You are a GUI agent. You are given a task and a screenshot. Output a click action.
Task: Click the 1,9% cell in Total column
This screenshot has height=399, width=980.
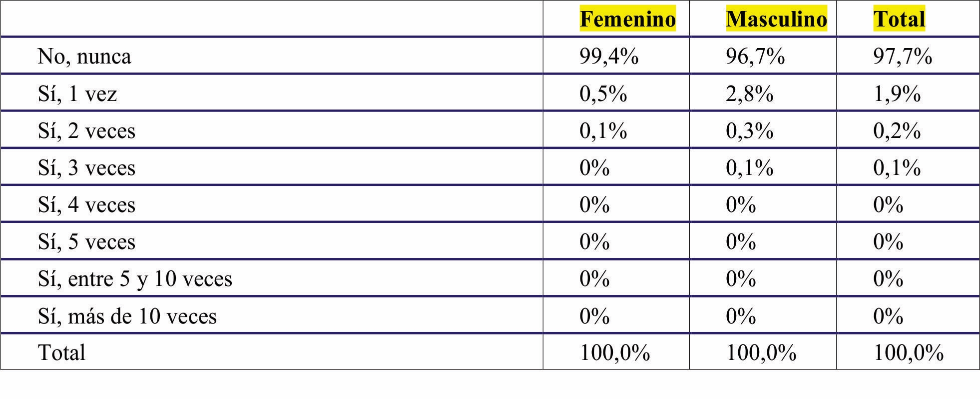[x=897, y=93]
